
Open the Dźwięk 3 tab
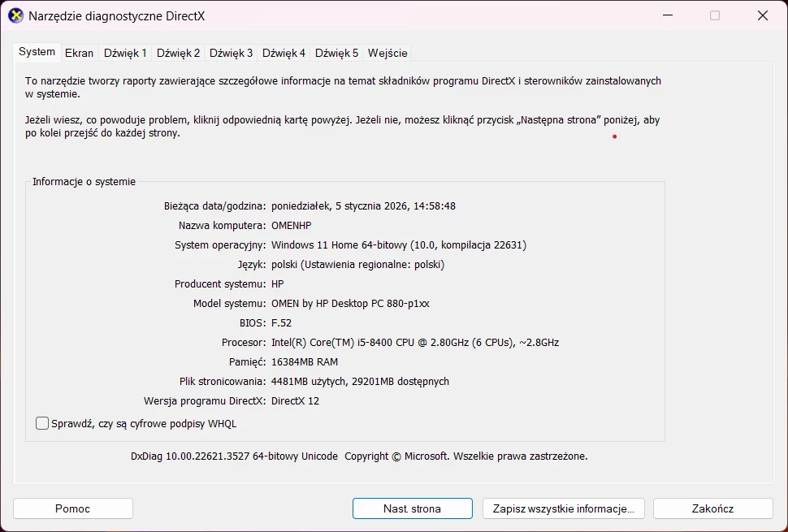point(231,53)
